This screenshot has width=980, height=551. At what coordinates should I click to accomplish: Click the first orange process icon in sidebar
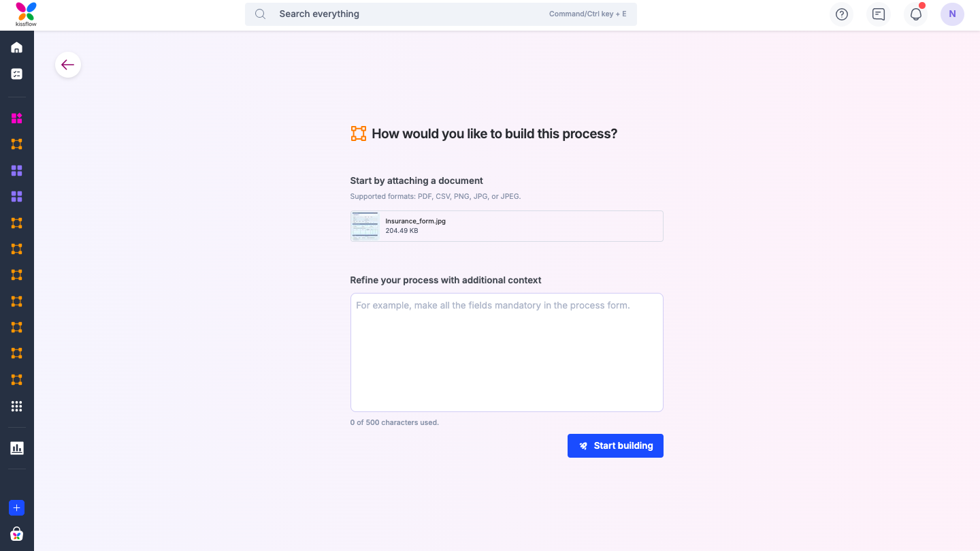[x=16, y=144]
